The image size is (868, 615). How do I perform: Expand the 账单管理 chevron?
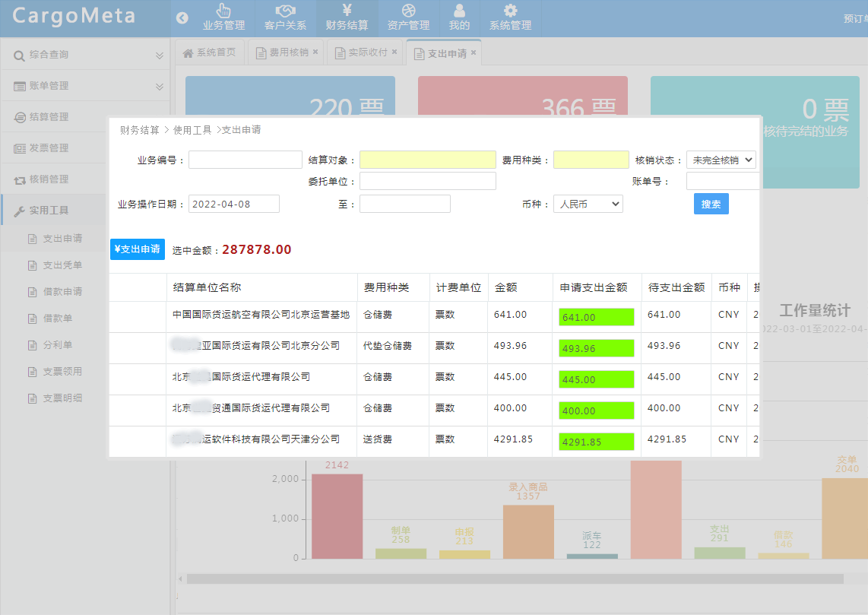tap(160, 87)
